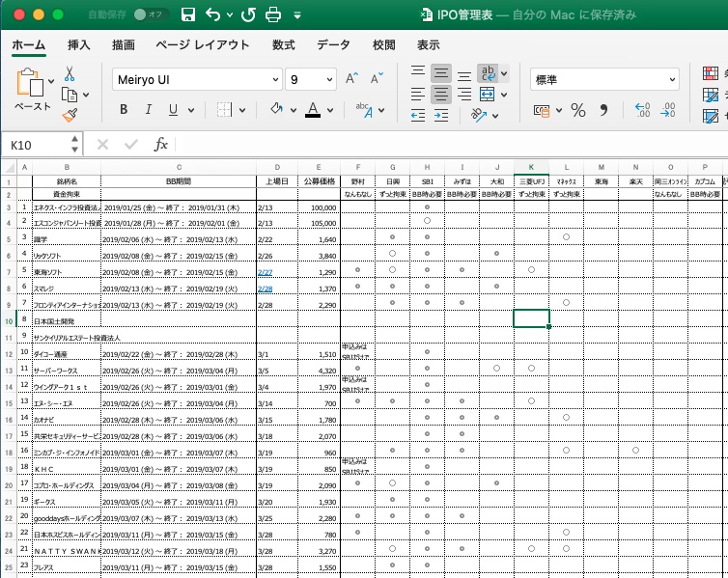Click the Copy icon
Image resolution: width=728 pixels, height=578 pixels.
(x=70, y=95)
